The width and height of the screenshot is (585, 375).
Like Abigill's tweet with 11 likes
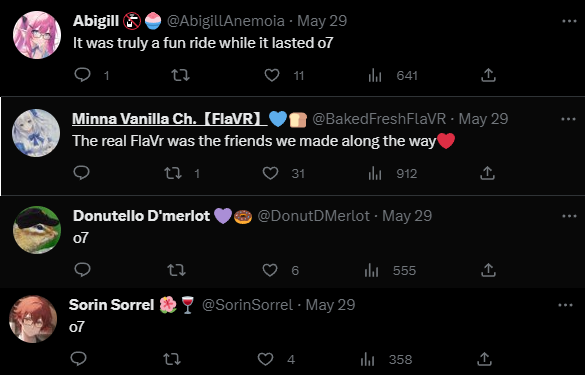[272, 75]
